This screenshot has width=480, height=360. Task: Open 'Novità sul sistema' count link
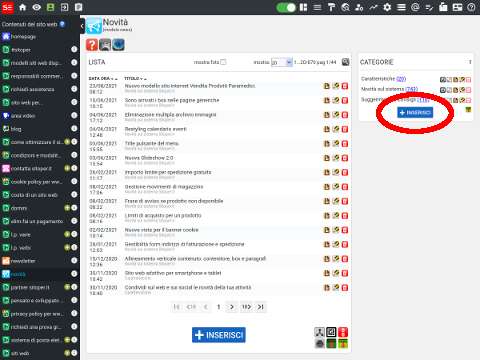(412, 89)
